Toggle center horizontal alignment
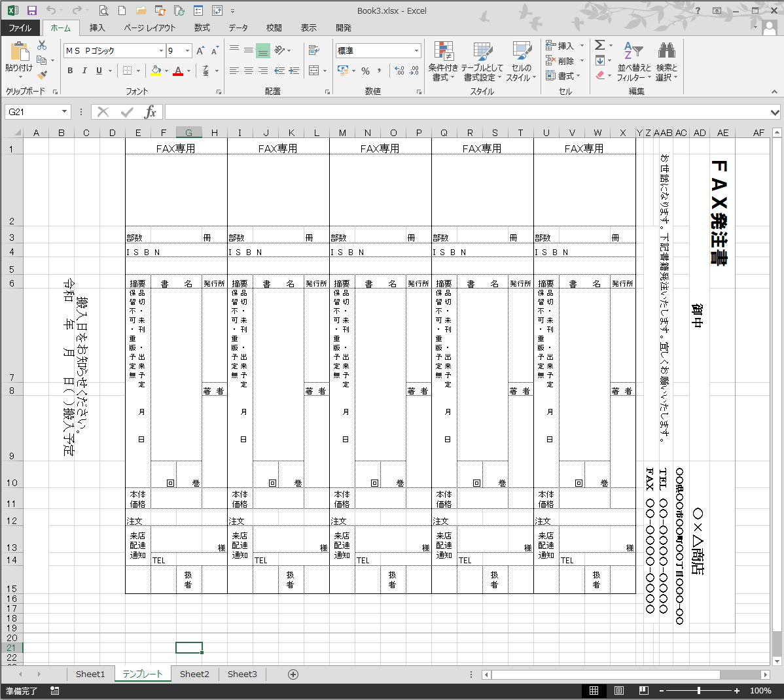 [x=249, y=71]
